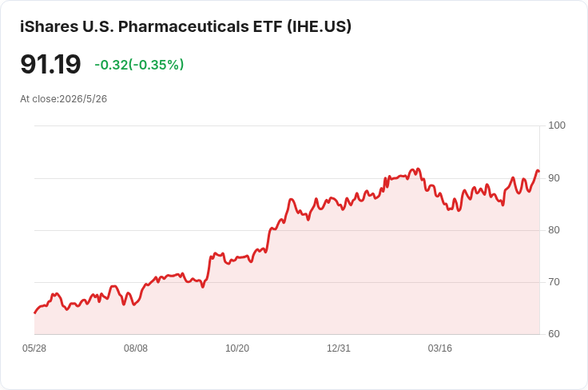Click the 05/28 x-axis date label

[x=34, y=348]
